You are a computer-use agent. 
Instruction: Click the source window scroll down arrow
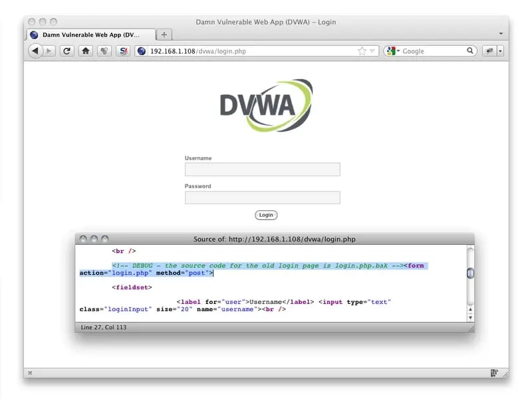[x=470, y=318]
